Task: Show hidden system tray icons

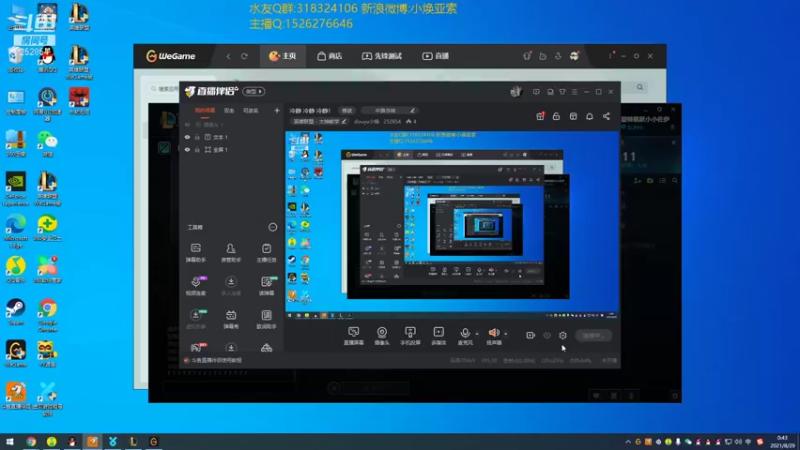Action: pos(628,442)
